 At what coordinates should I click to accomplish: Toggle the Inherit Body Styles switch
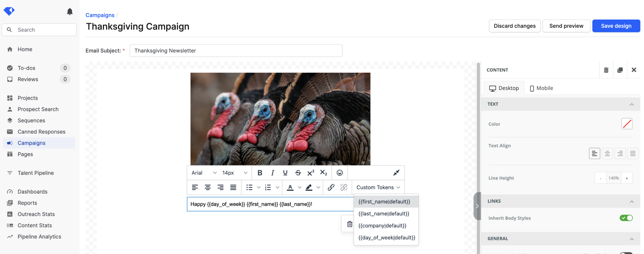pyautogui.click(x=626, y=218)
